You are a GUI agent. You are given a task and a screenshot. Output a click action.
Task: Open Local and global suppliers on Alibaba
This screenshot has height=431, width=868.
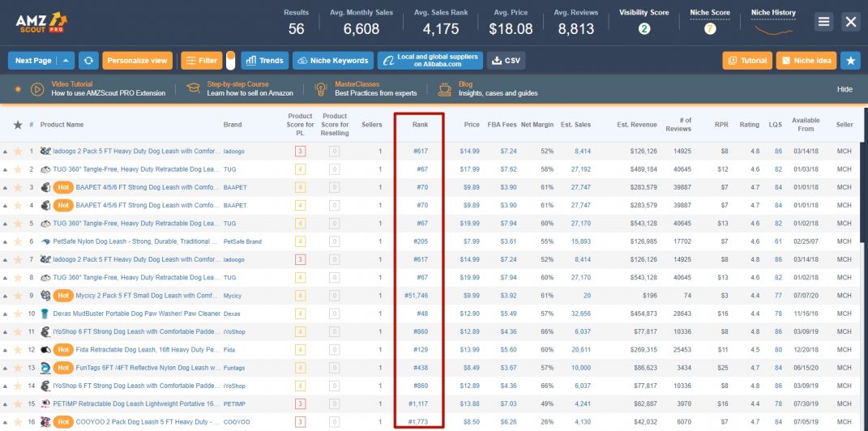(430, 61)
